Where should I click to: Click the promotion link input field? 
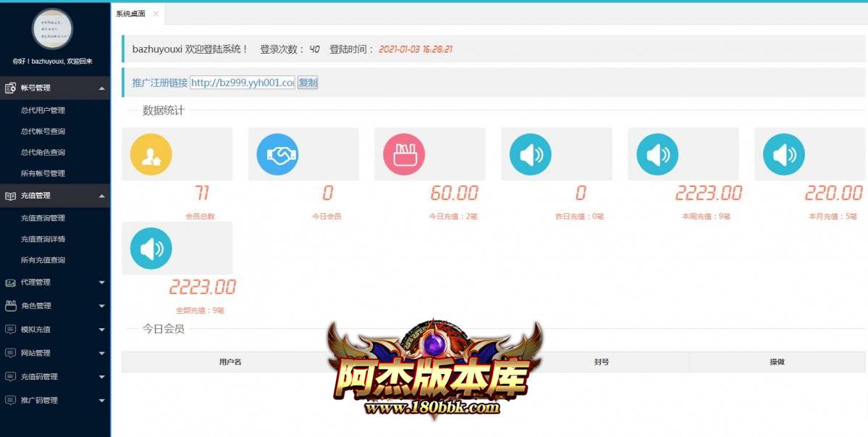[243, 83]
